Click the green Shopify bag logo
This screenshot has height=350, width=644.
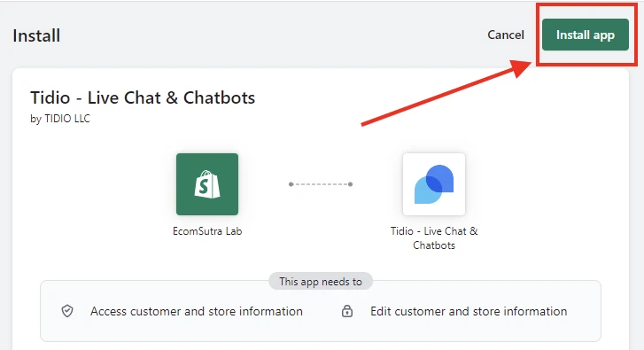207,184
